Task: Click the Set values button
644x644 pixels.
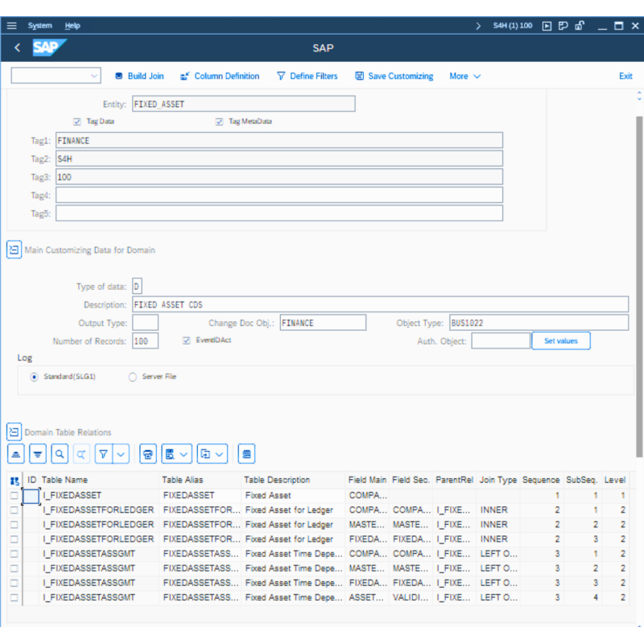Action: click(x=560, y=341)
